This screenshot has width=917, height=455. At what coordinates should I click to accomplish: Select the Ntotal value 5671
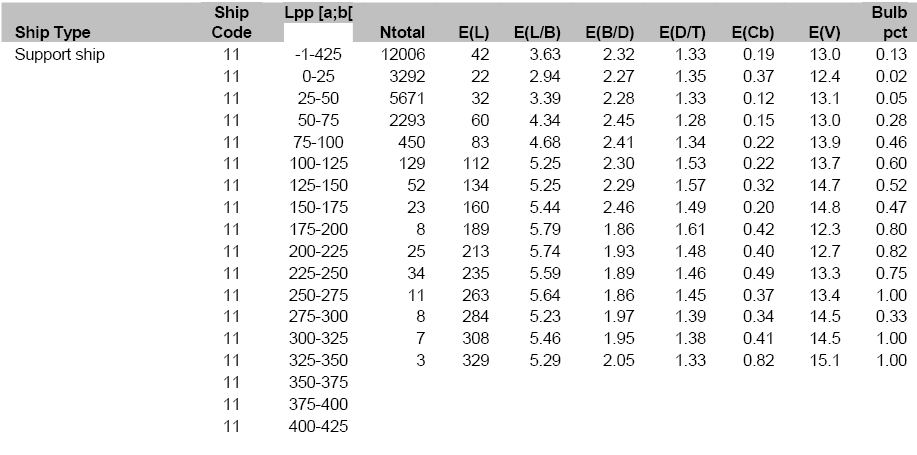(407, 98)
